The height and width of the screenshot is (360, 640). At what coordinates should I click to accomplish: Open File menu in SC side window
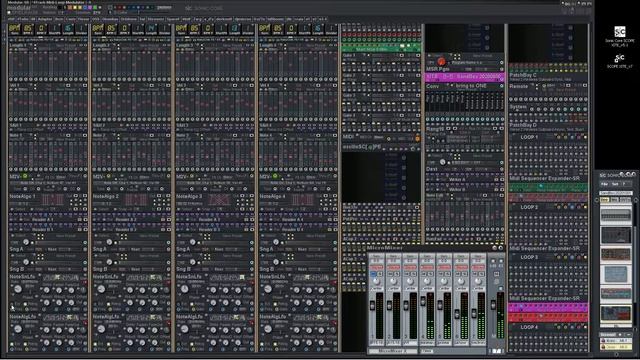[x=605, y=184]
